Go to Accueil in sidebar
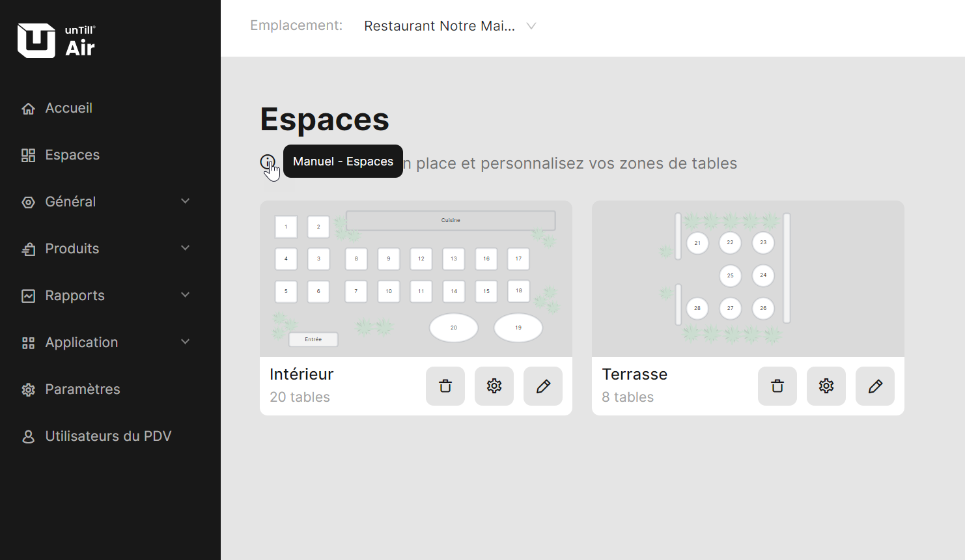965x560 pixels. [68, 108]
